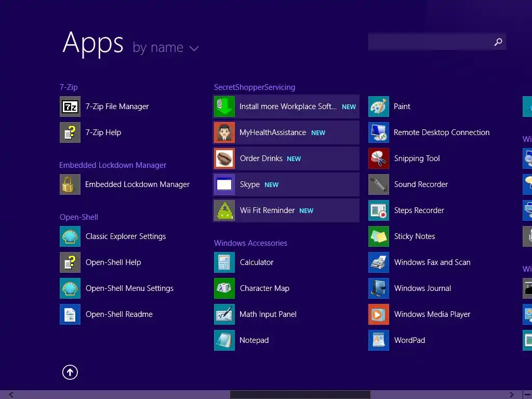Select the 7-Zip group header
The image size is (532, 399).
coord(69,87)
